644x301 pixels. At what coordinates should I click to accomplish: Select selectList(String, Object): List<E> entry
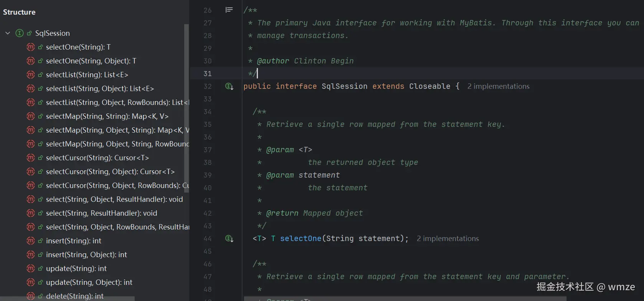[x=100, y=88]
